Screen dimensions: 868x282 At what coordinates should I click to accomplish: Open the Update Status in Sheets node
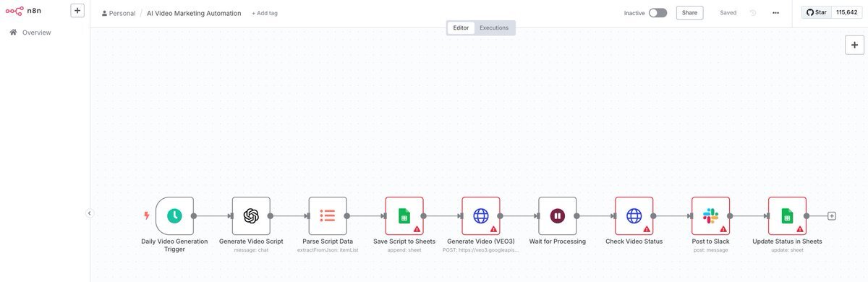click(x=788, y=215)
